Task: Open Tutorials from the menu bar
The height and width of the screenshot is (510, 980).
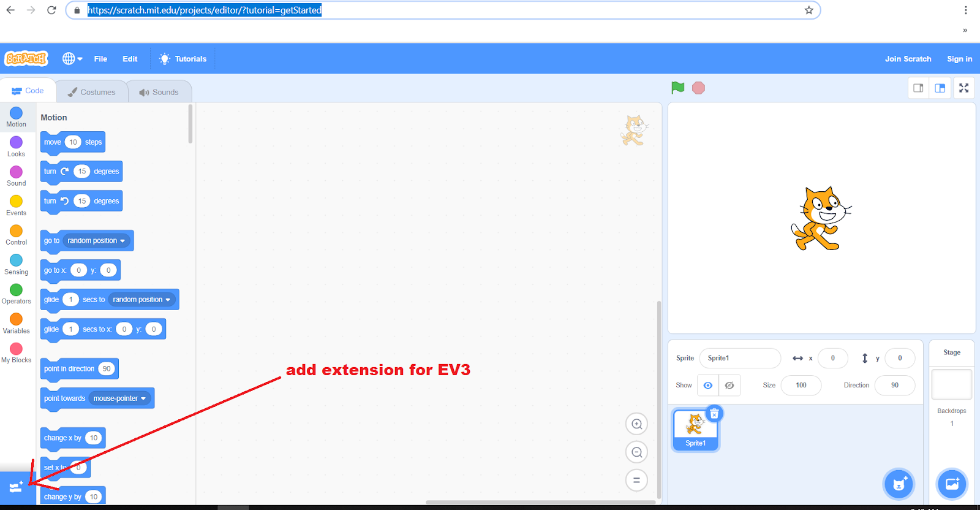Action: click(x=183, y=59)
